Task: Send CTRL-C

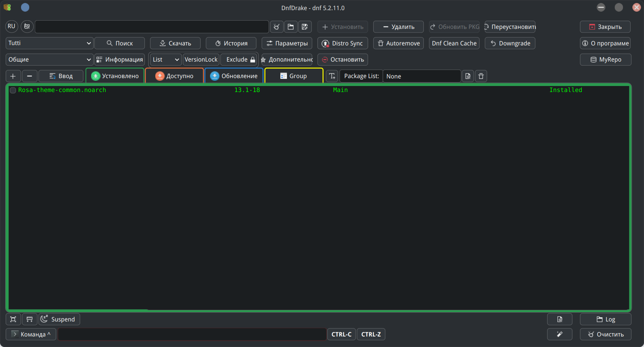Action: coord(341,334)
